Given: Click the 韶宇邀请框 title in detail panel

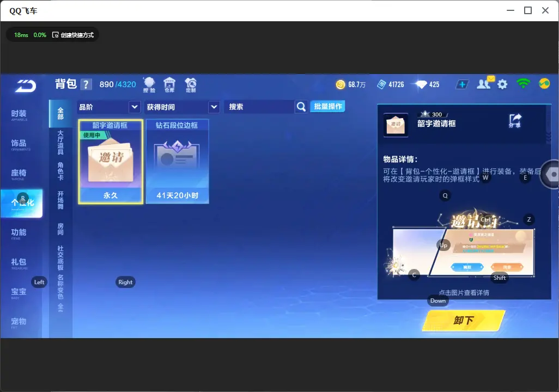Looking at the screenshot, I should [x=436, y=124].
